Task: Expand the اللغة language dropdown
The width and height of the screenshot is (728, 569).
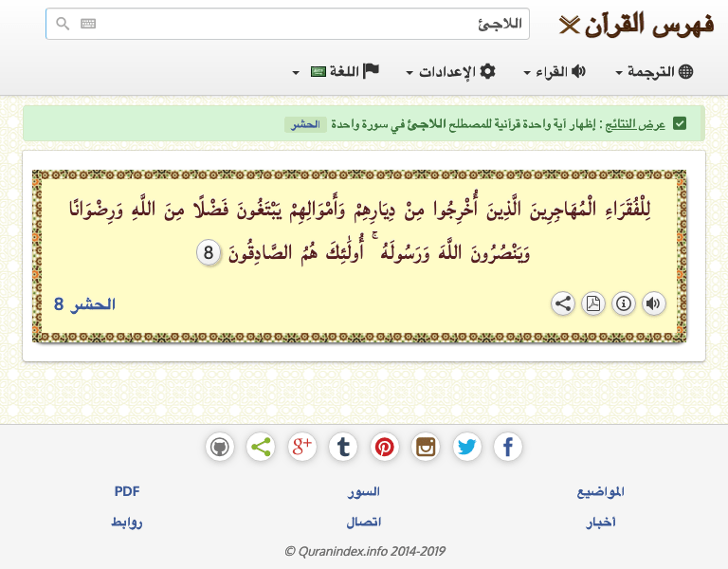Action: pos(336,71)
